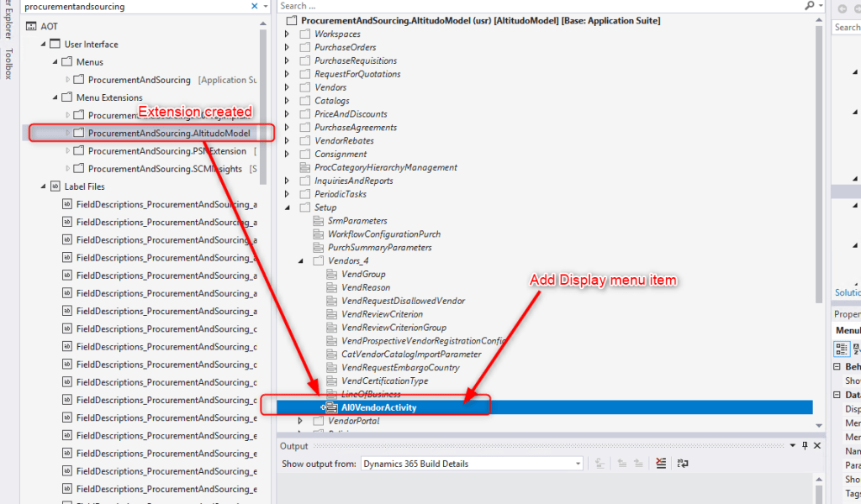Toggle word wrap in Output panel

(683, 464)
